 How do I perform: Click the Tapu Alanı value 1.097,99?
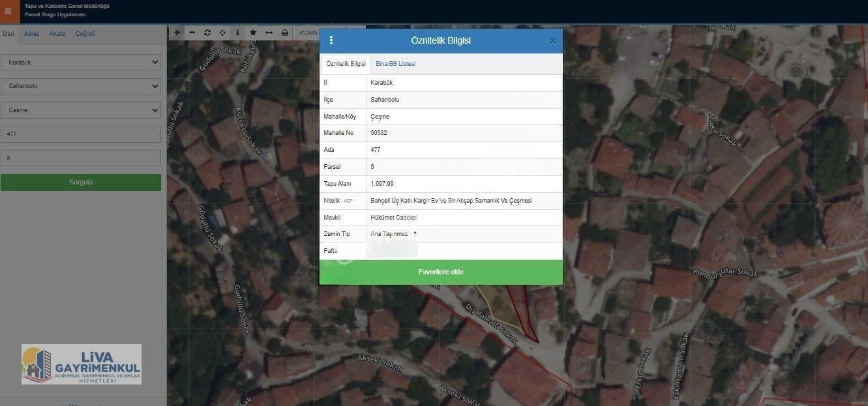pyautogui.click(x=382, y=184)
